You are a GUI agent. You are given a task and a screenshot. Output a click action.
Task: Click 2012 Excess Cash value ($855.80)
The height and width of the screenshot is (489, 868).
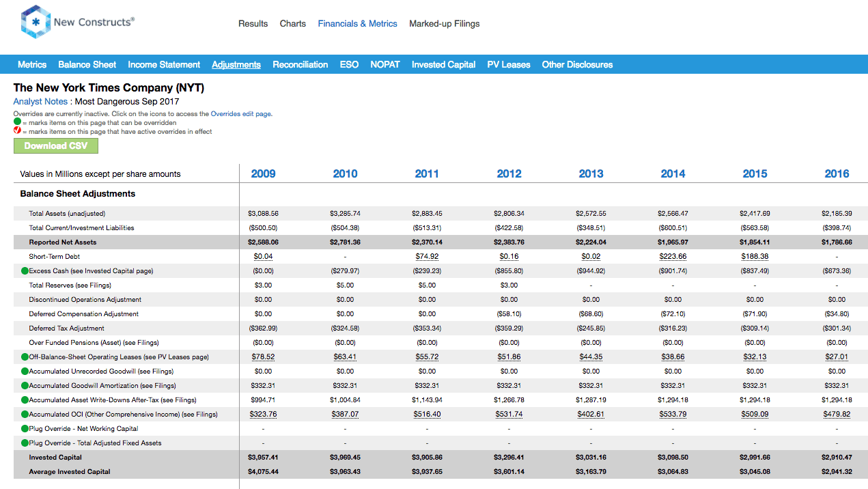509,271
